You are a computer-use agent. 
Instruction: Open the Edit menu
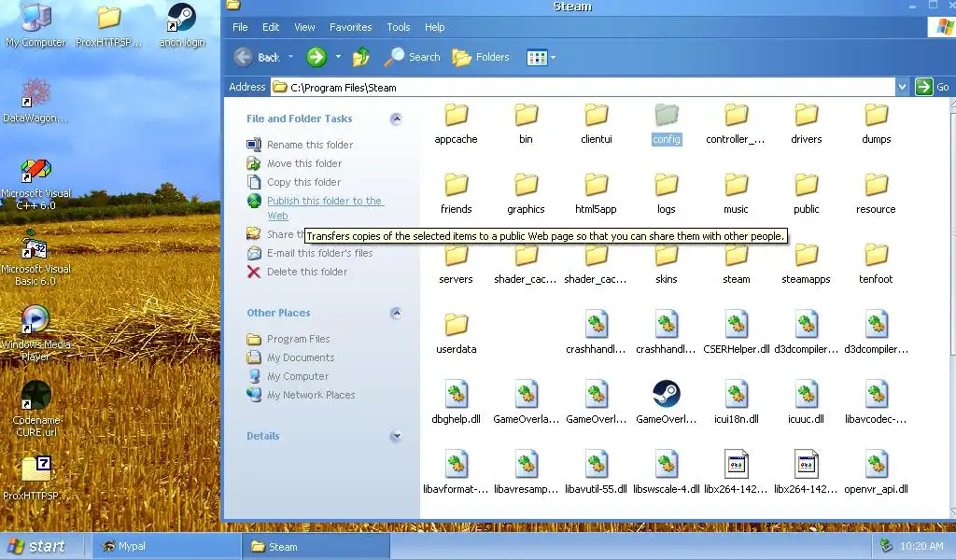(x=271, y=27)
